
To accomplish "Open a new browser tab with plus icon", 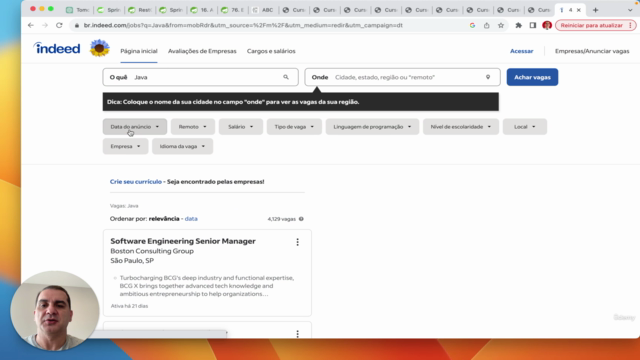I will point(596,10).
